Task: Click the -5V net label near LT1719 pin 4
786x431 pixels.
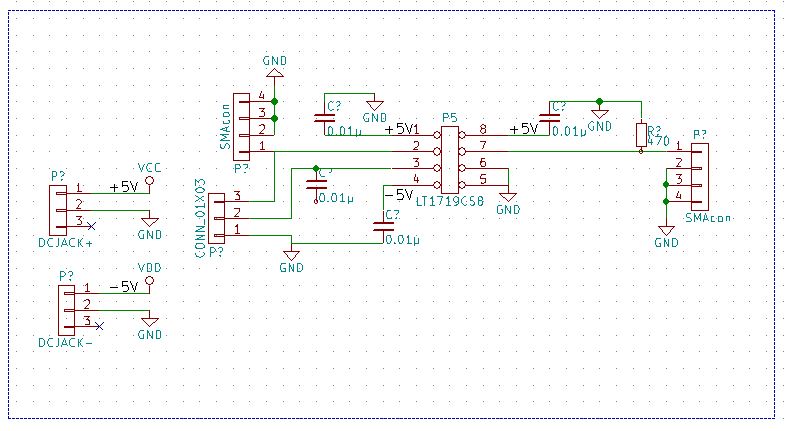Action: coord(399,194)
